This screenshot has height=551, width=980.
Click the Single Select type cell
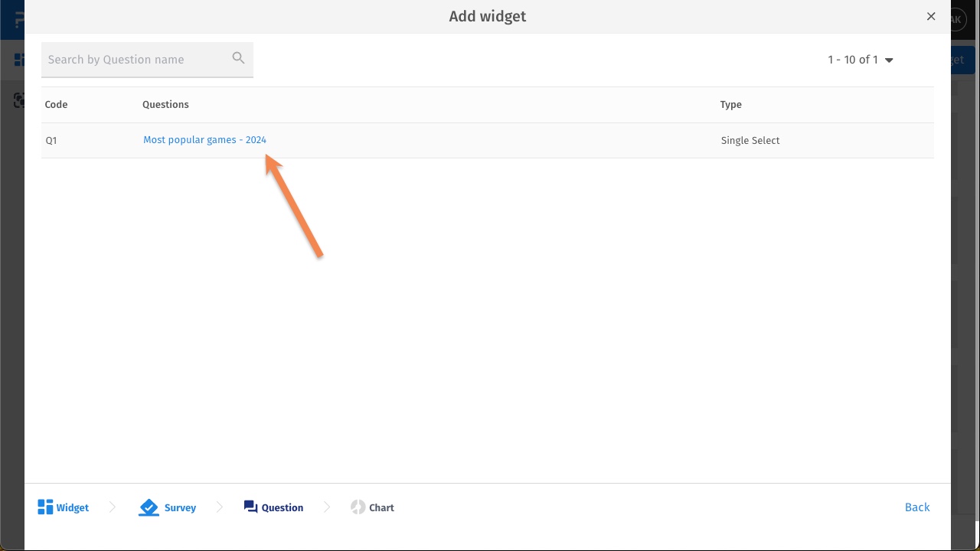[750, 141]
